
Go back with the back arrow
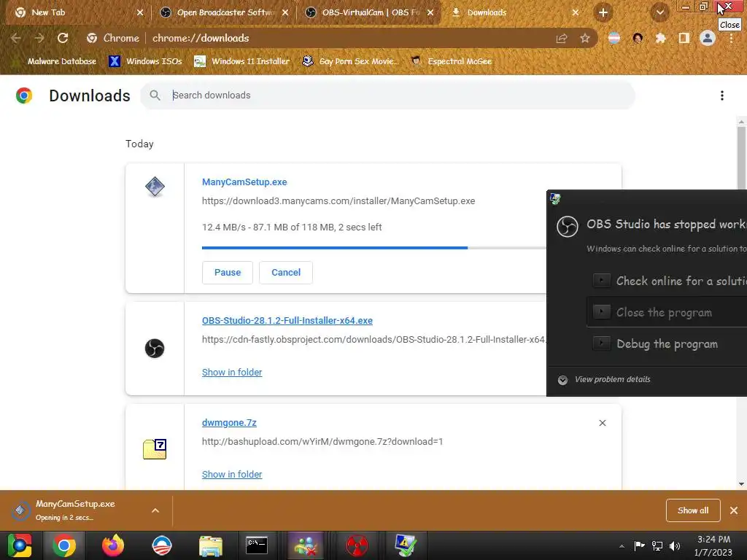pos(16,38)
